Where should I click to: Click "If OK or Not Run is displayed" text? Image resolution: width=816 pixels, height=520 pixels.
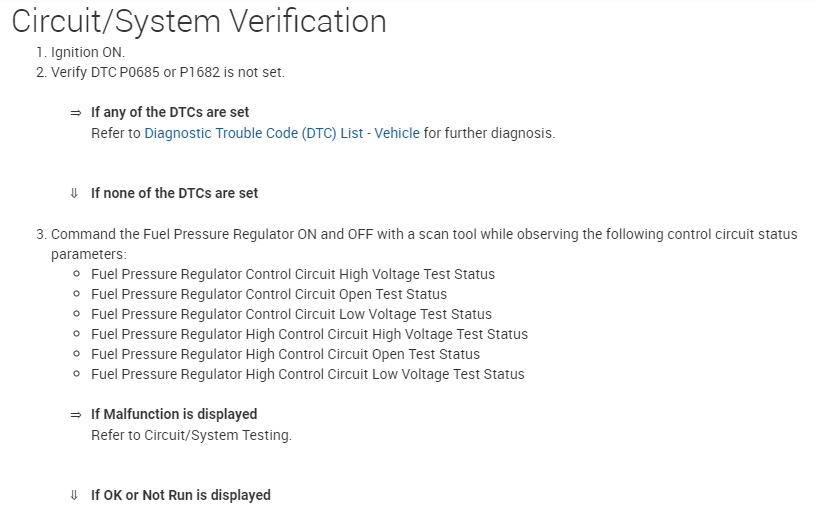click(x=180, y=495)
